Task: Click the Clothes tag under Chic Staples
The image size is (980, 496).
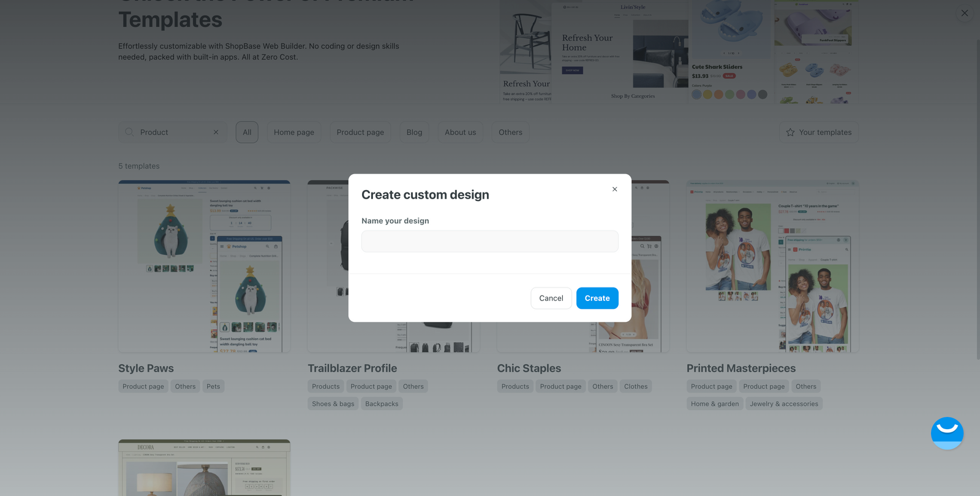Action: point(636,386)
